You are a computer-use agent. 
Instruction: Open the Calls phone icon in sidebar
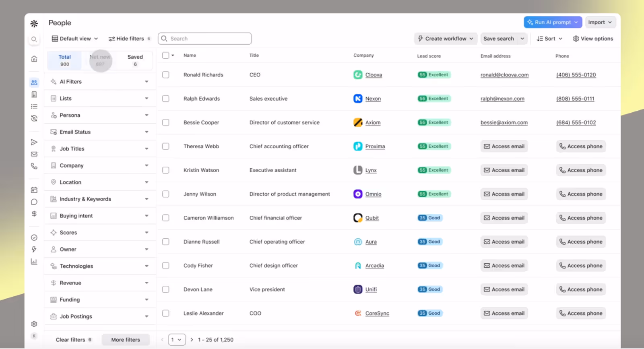pyautogui.click(x=34, y=166)
